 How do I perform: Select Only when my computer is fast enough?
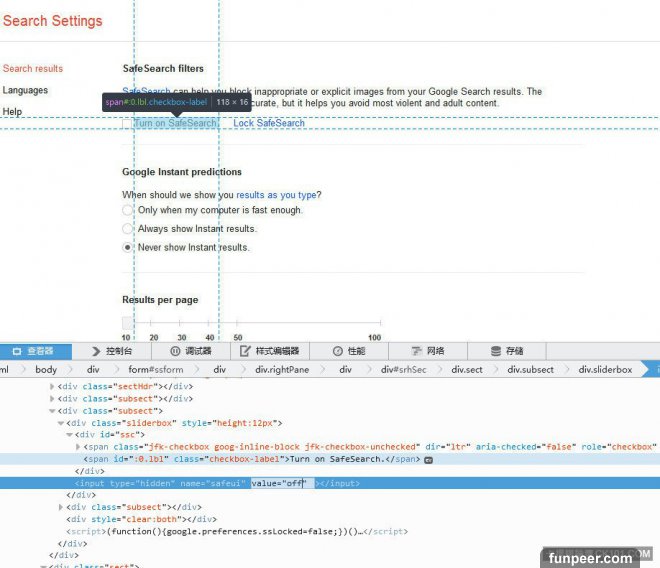click(x=128, y=211)
